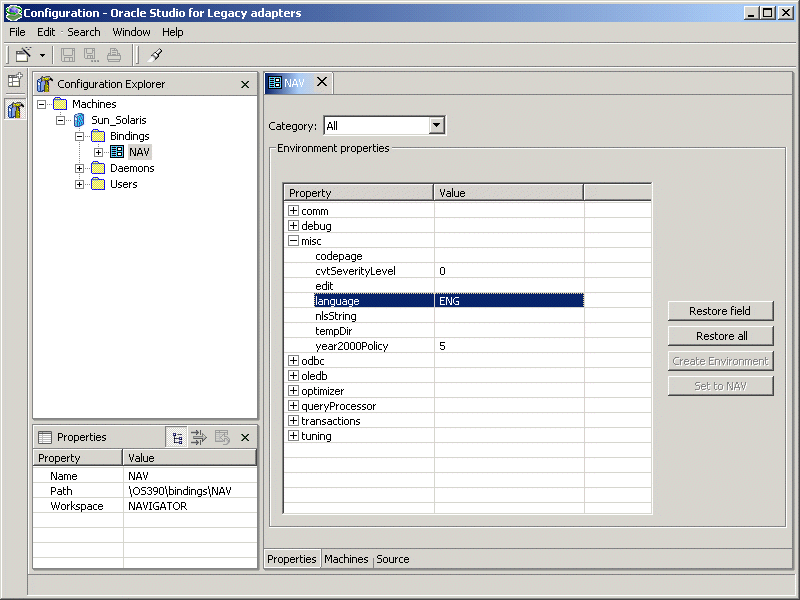Open the Help menu
Viewport: 800px width, 600px height.
pos(172,32)
